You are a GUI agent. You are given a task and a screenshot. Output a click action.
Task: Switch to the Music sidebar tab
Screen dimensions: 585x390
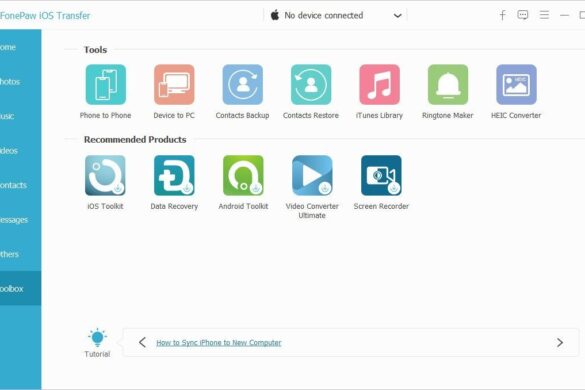pos(21,116)
